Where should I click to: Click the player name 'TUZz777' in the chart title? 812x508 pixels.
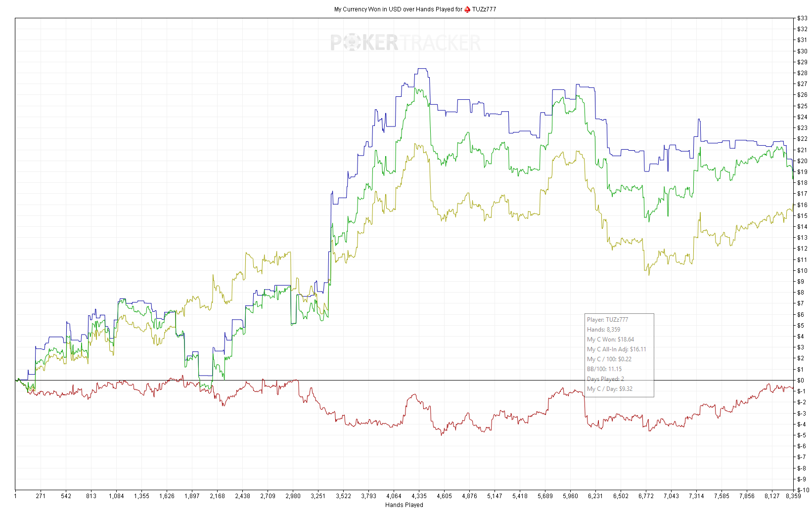coord(484,9)
